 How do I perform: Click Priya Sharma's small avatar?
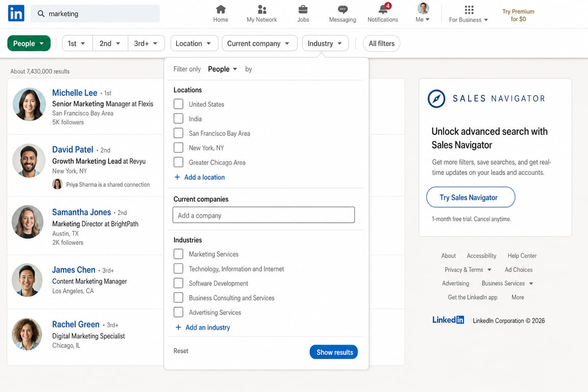coord(57,184)
